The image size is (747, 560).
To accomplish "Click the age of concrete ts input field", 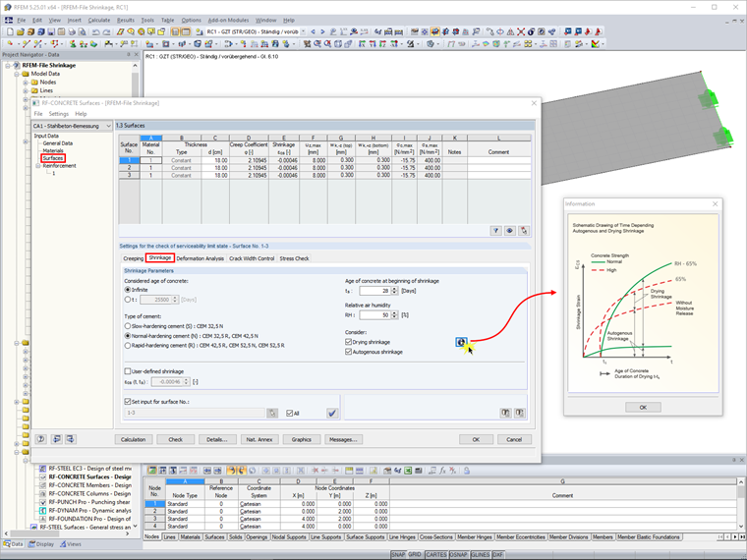I will pos(374,291).
